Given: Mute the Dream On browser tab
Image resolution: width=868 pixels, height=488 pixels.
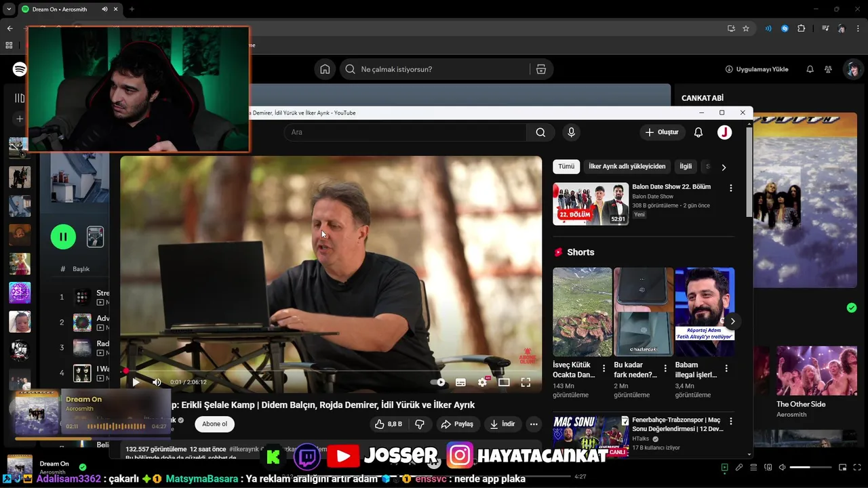Looking at the screenshot, I should [x=104, y=9].
